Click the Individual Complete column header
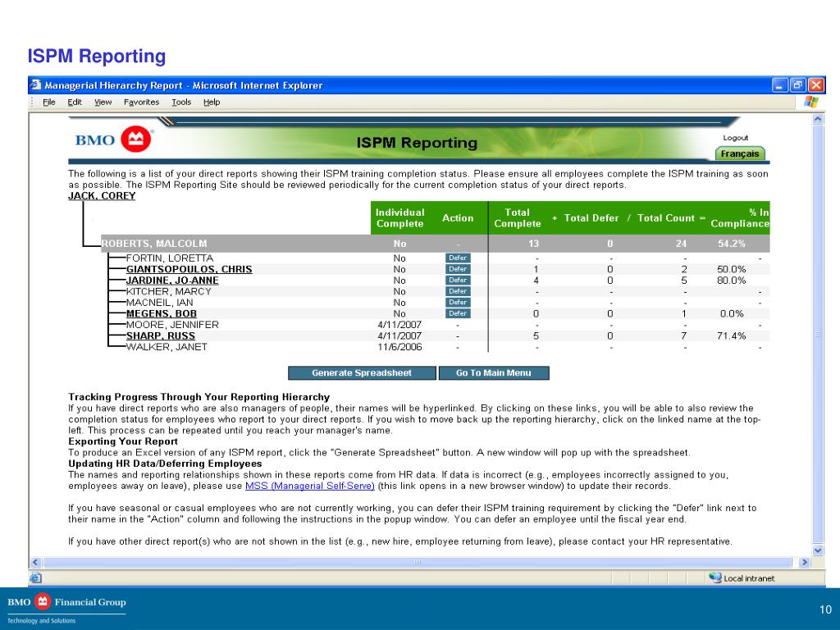The height and width of the screenshot is (630, 840). (400, 218)
